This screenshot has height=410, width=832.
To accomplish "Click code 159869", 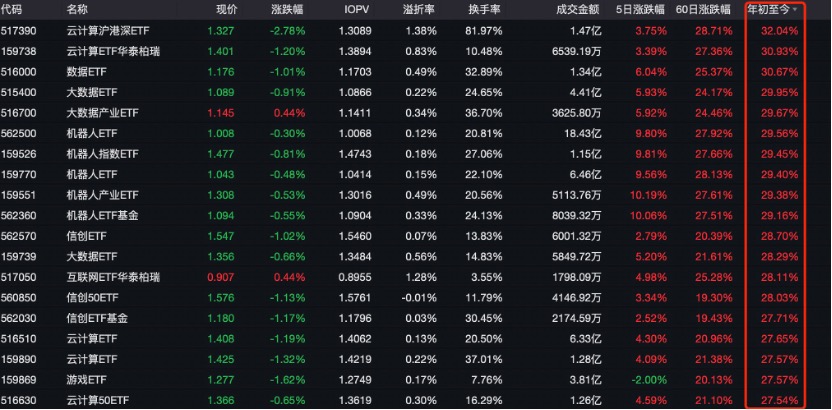I will 18,380.
